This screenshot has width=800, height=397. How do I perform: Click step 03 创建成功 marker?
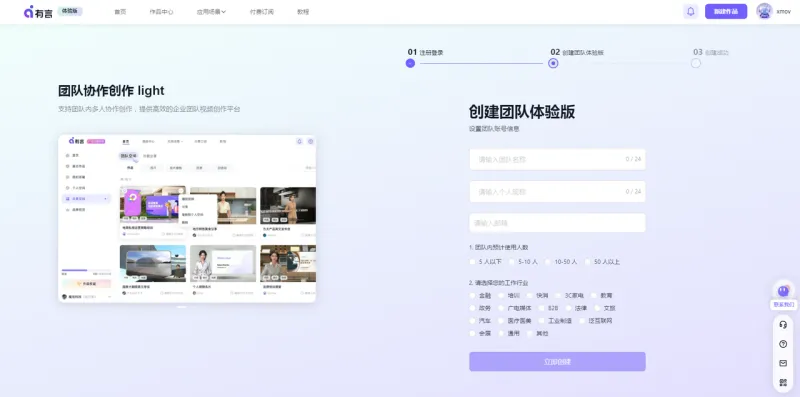click(x=696, y=63)
